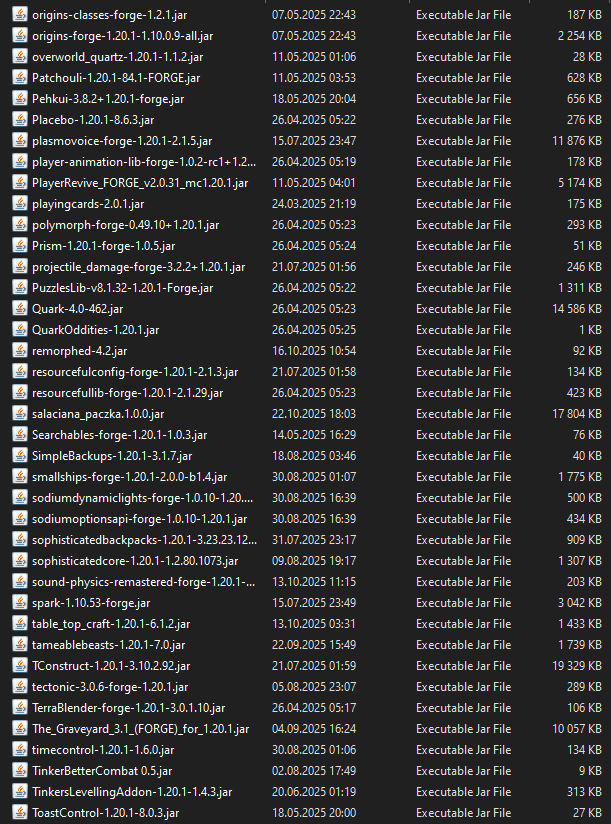This screenshot has width=611, height=824.
Task: Click the date 22.10.2025 18:03
Action: 314,414
